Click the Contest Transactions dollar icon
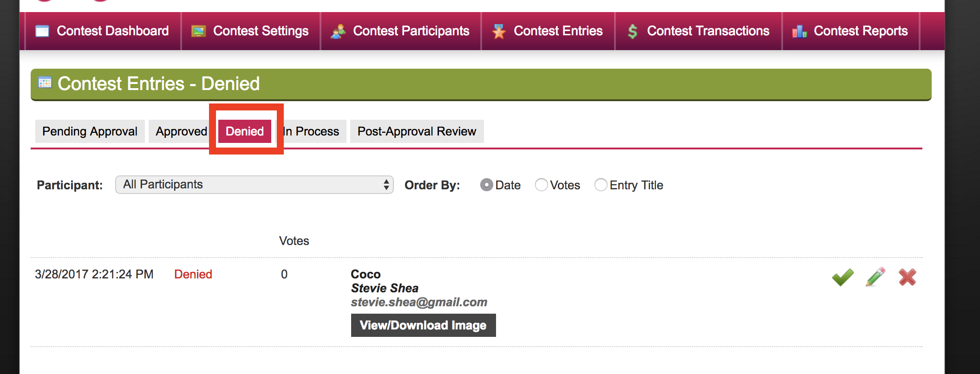This screenshot has height=374, width=980. tap(632, 31)
